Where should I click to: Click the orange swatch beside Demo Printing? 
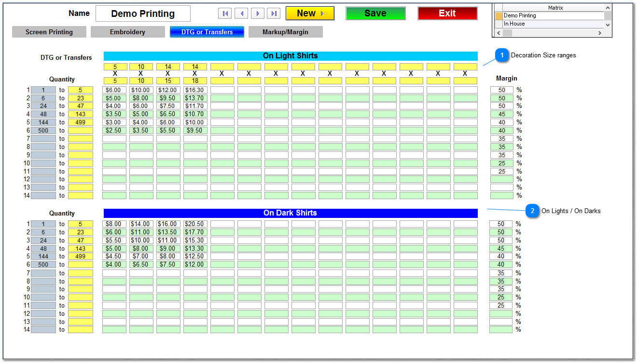[x=499, y=16]
